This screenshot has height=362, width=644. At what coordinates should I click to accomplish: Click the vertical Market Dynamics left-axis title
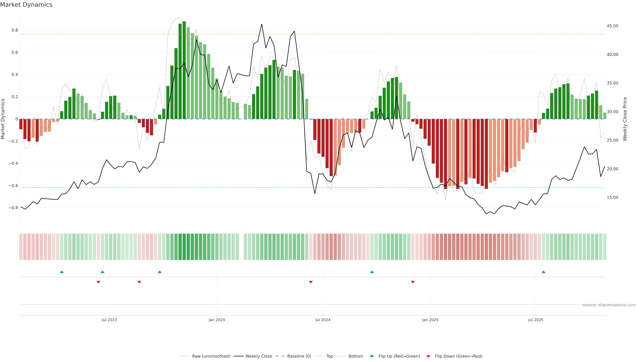pos(3,119)
